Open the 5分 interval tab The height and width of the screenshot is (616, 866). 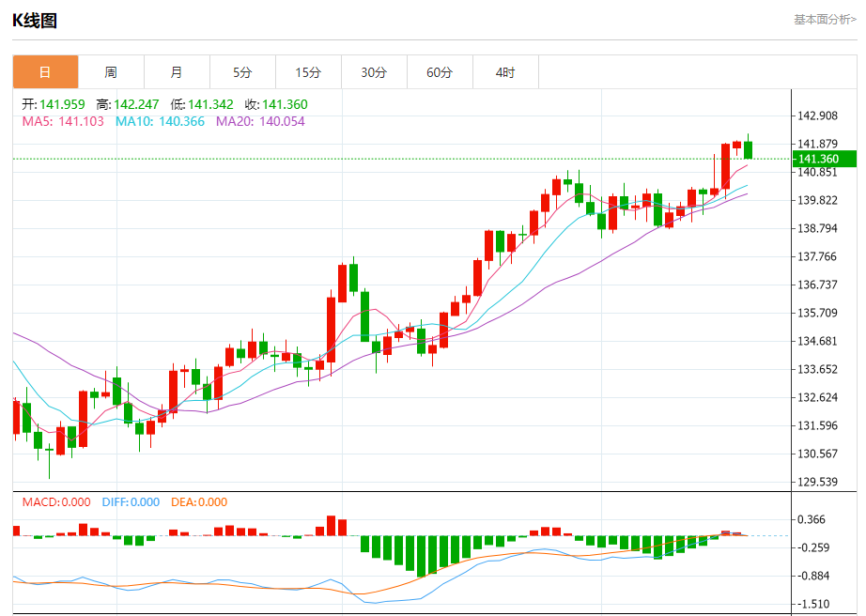tap(242, 71)
